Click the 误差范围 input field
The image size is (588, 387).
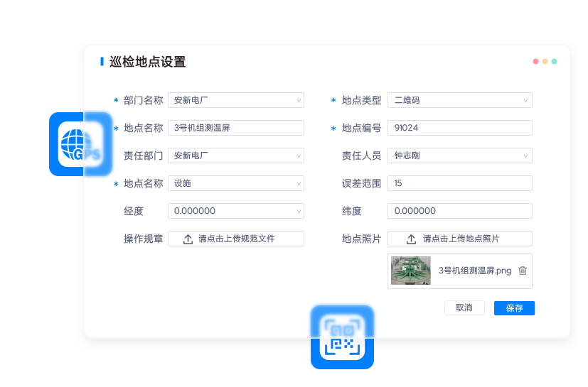(459, 183)
